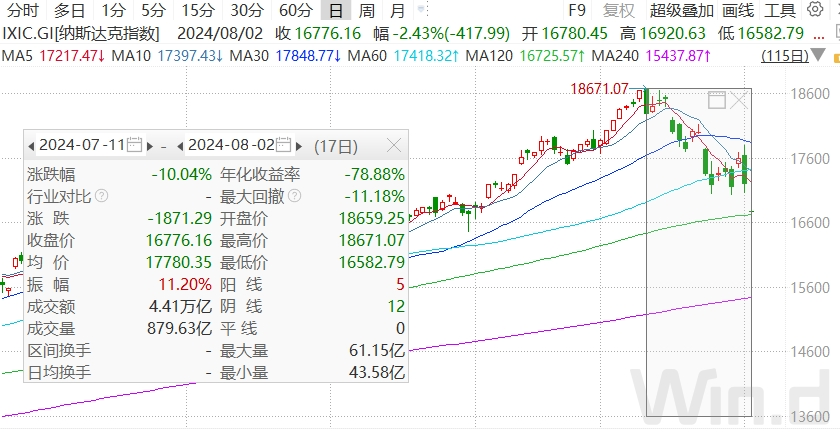Click the IXIC.GI[纳斯达克指数] ticker name
The image size is (840, 435).
(x=81, y=34)
